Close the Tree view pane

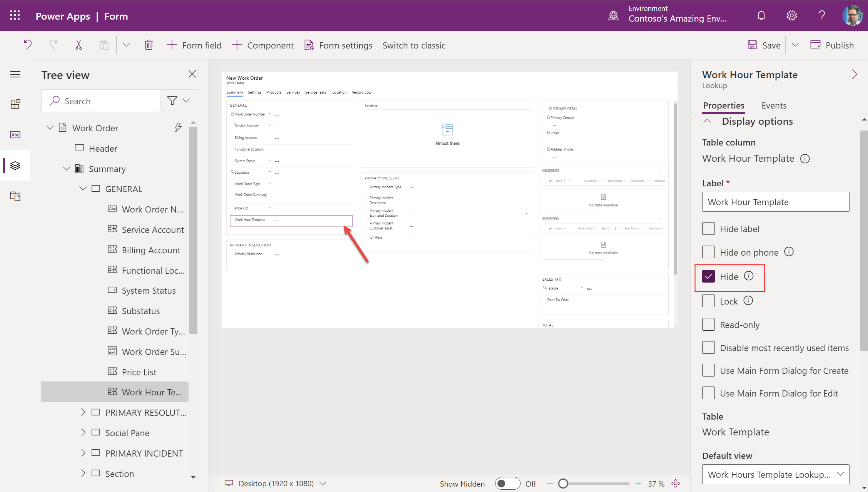tap(192, 74)
